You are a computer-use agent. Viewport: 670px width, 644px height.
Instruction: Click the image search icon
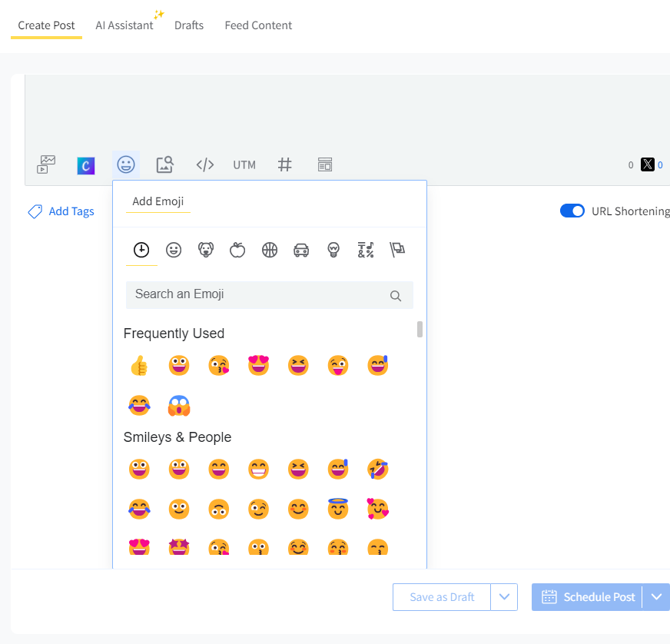point(165,164)
